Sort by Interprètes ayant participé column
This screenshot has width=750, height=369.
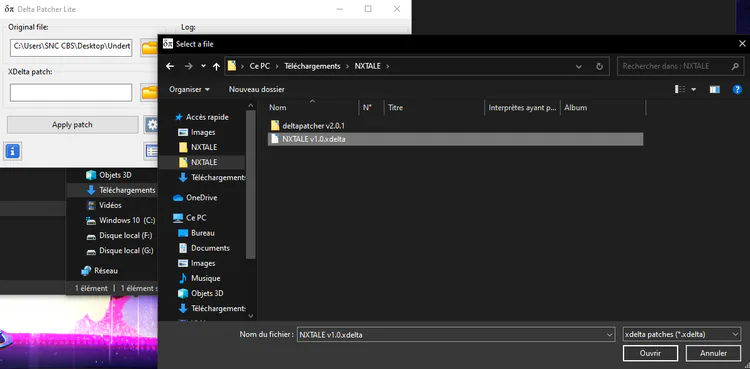522,108
